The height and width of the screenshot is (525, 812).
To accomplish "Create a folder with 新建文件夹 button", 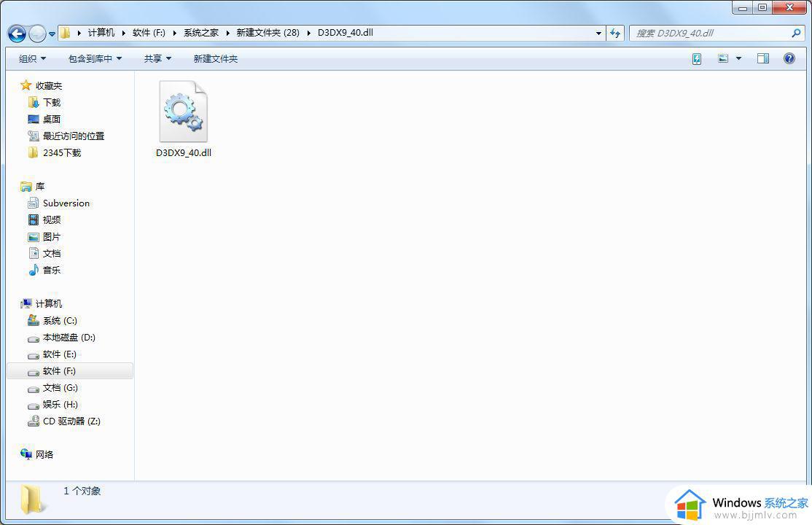I will click(216, 58).
